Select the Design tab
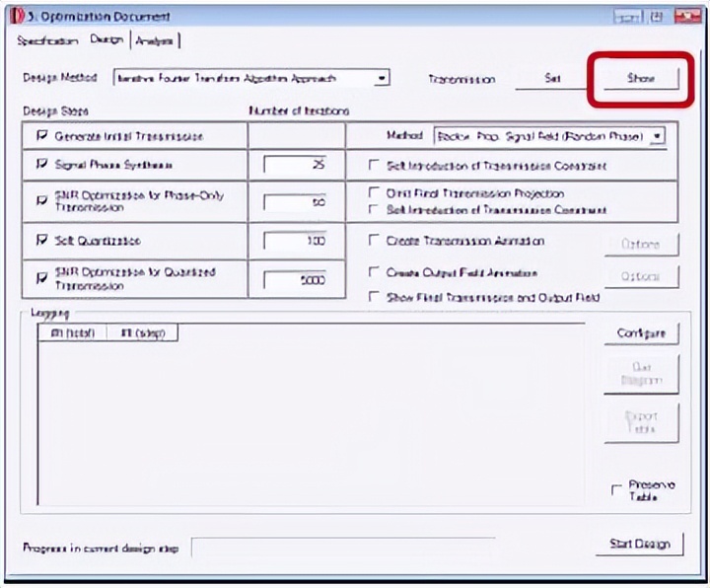 tap(106, 39)
